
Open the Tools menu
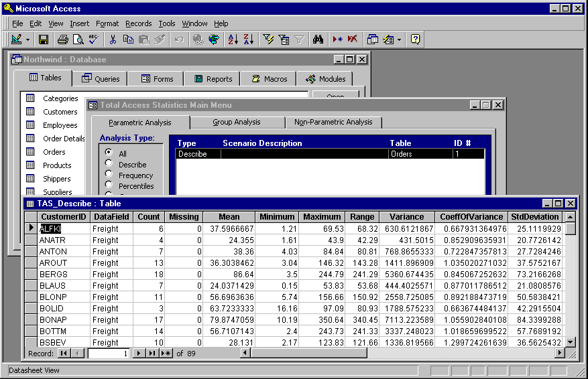[x=167, y=23]
